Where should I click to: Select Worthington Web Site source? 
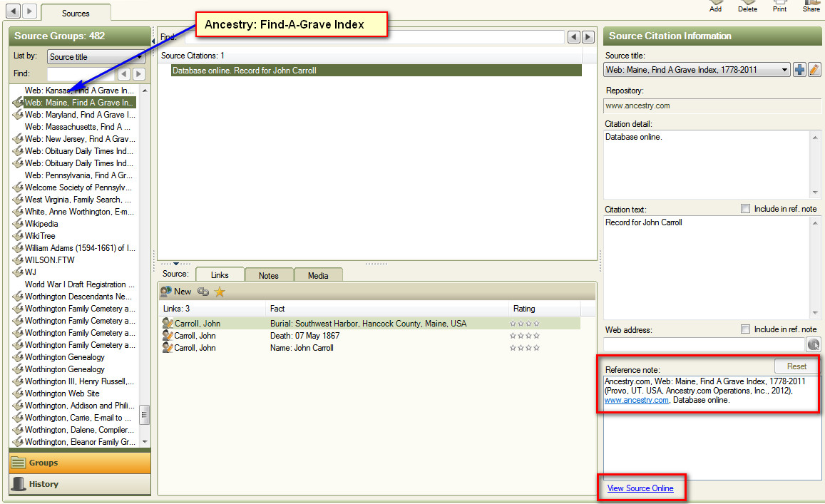[62, 393]
